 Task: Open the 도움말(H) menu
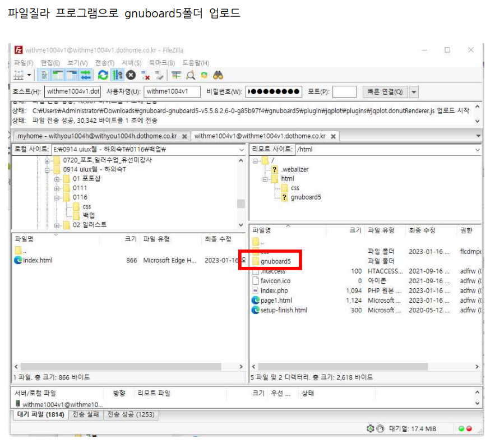[x=196, y=63]
